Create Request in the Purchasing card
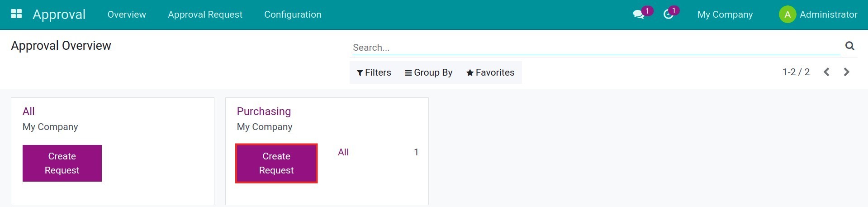Viewport: 868px width, 207px height. 276,163
